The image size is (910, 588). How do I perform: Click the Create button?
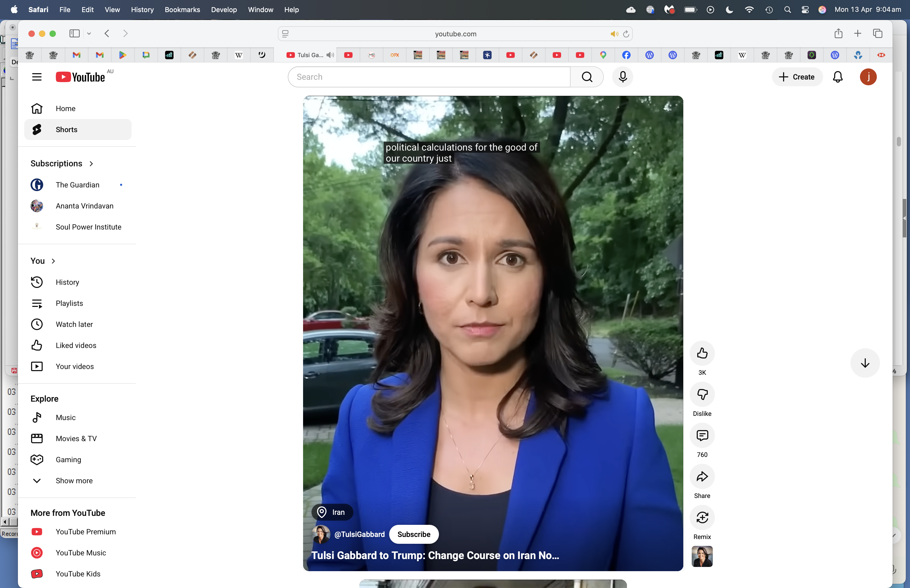[797, 77]
